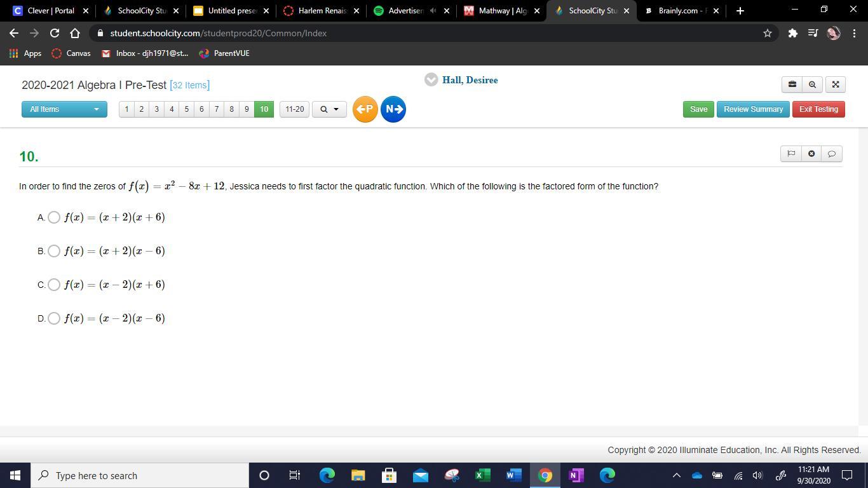Click the Windows search box
Viewport: 868px width, 488px height.
(140, 475)
